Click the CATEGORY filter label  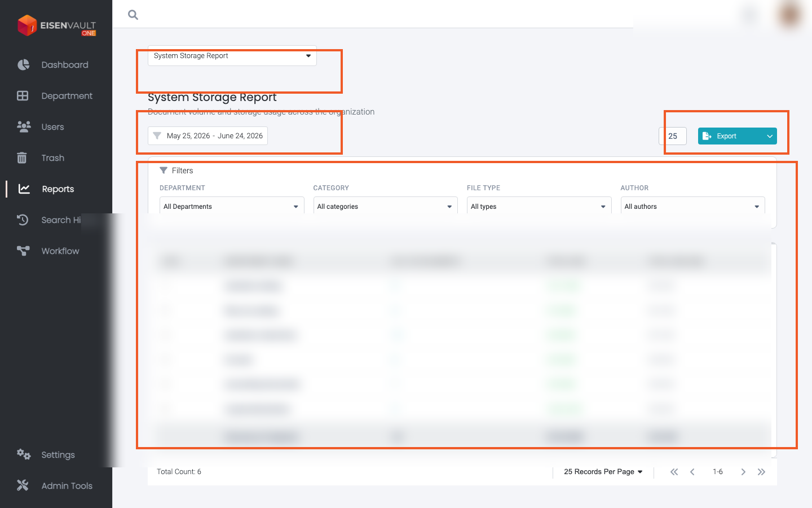331,188
